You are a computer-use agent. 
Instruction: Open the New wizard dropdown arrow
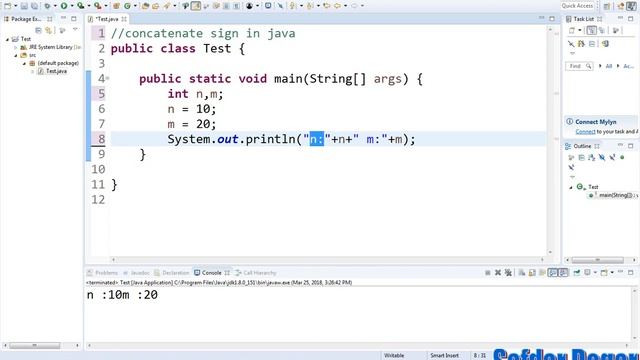[x=16, y=6]
